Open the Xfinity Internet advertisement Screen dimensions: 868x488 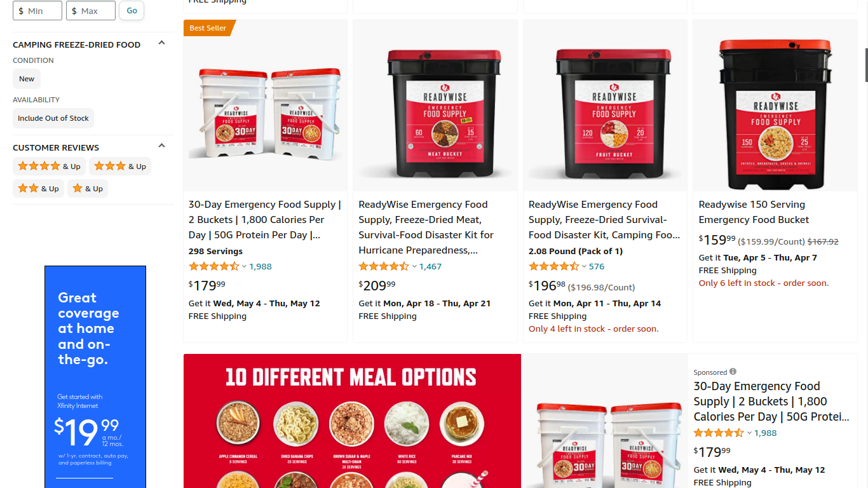tap(95, 377)
